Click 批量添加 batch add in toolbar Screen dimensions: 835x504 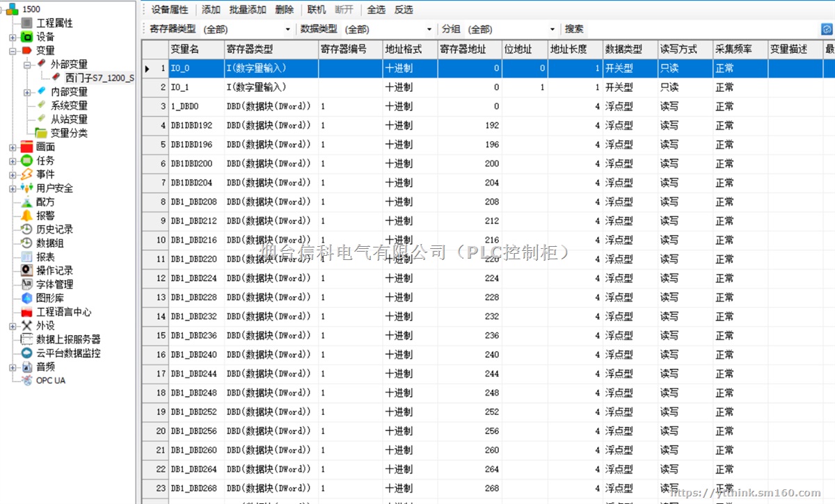[248, 9]
